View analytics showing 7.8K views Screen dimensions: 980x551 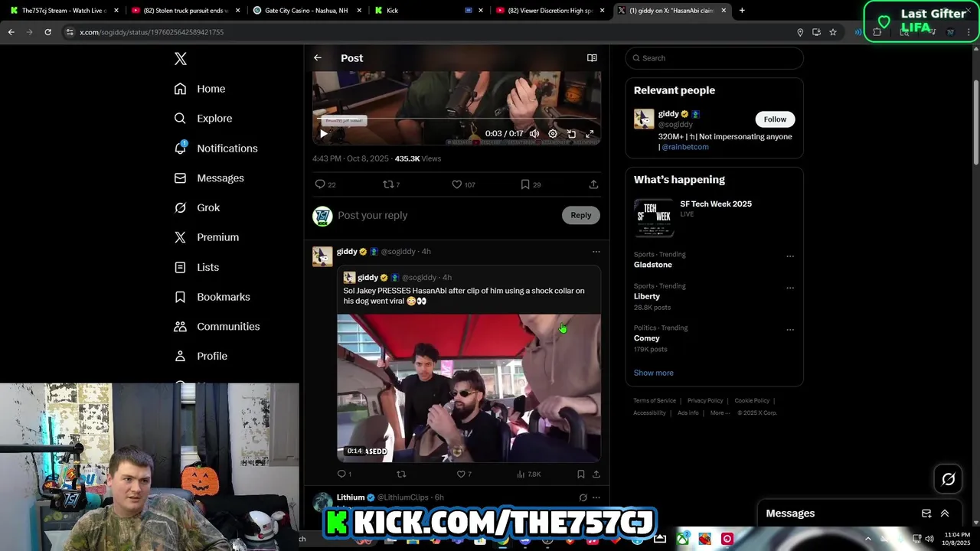[528, 474]
